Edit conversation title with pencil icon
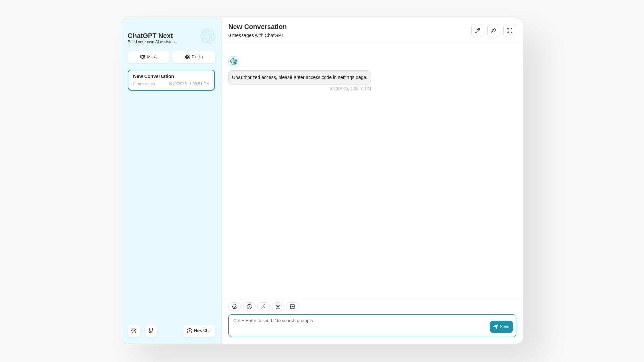Viewport: 644px width, 362px height. pyautogui.click(x=478, y=31)
